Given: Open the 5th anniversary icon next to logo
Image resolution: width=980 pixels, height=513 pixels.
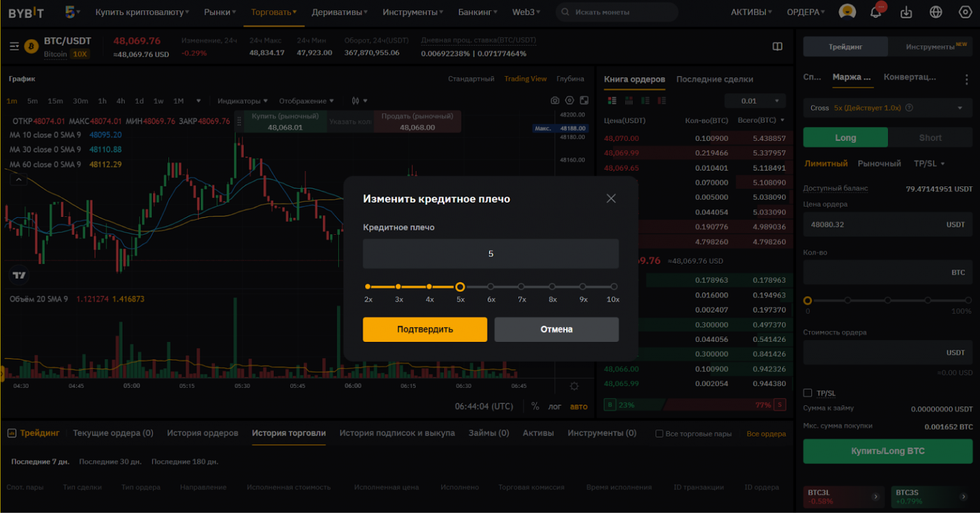Looking at the screenshot, I should 71,11.
